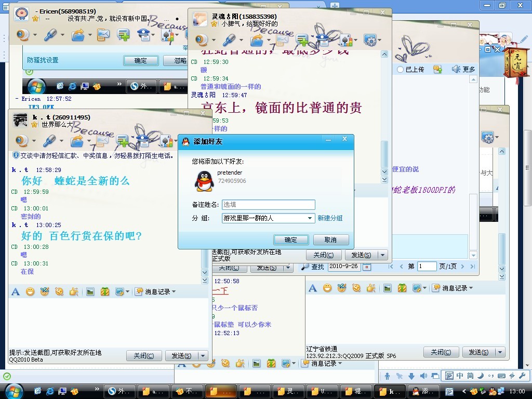The image size is (532, 399).
Task: Open SMS icon in Ericen chat window
Action: [x=103, y=35]
